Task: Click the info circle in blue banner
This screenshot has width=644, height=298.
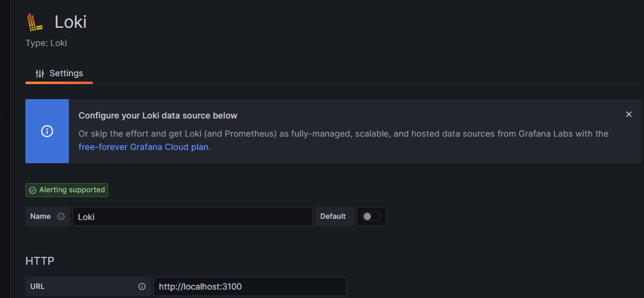Action: [47, 131]
